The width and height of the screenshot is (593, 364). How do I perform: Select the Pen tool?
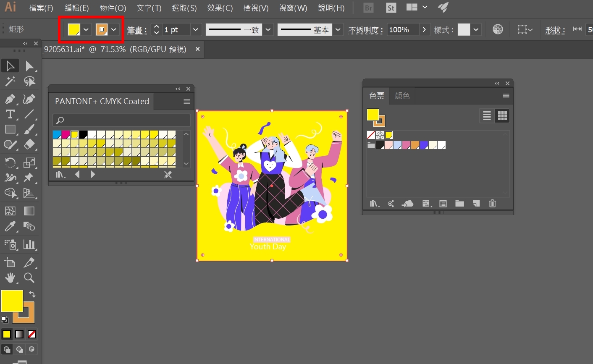pyautogui.click(x=10, y=99)
